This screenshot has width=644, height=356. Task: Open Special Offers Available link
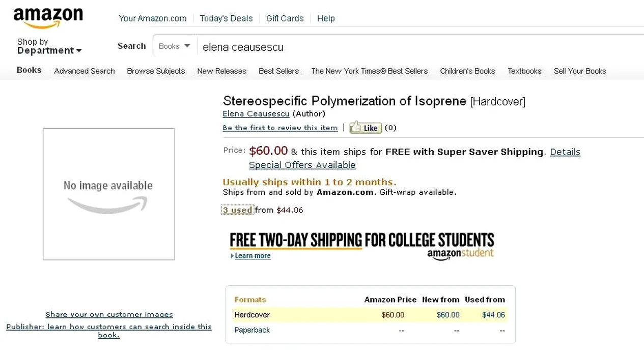pos(302,165)
